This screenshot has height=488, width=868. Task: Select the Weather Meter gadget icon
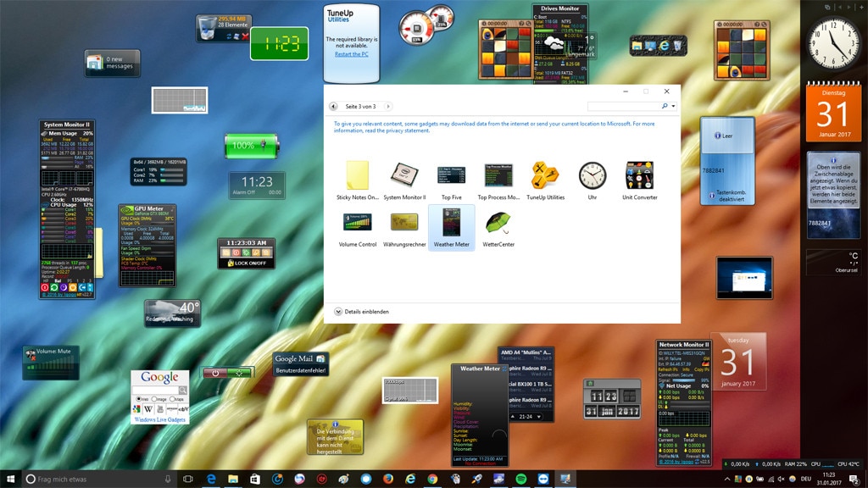pyautogui.click(x=452, y=222)
